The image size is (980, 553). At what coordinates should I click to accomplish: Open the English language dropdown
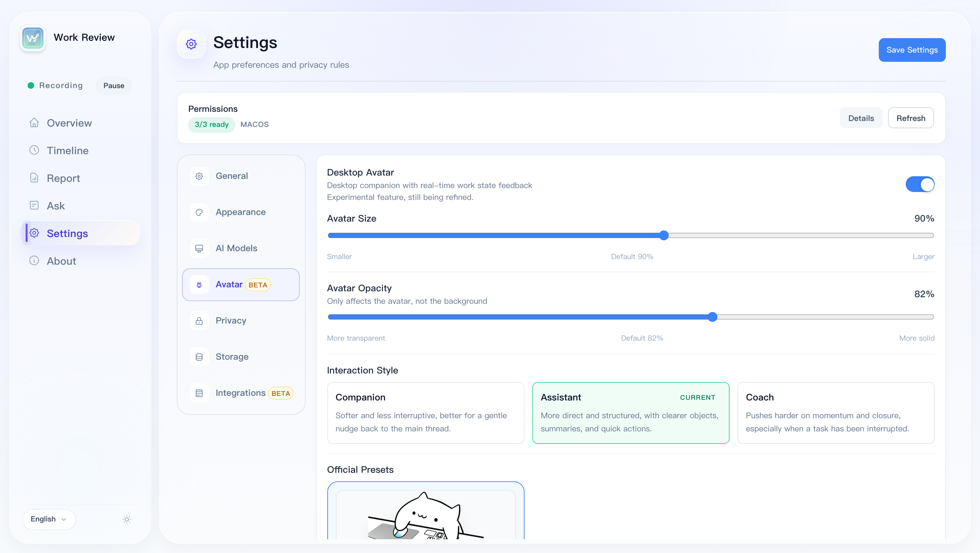pos(49,519)
